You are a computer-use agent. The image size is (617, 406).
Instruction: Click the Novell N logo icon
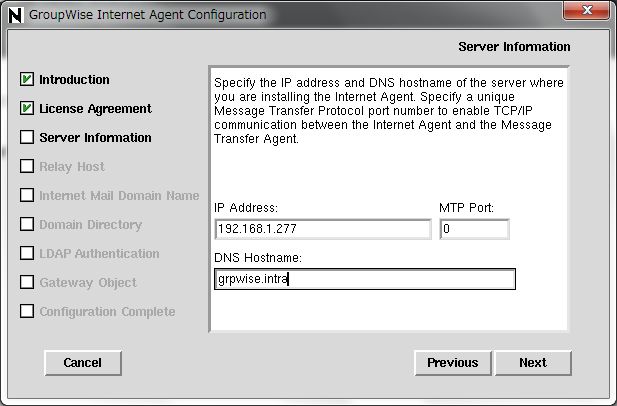[x=16, y=15]
